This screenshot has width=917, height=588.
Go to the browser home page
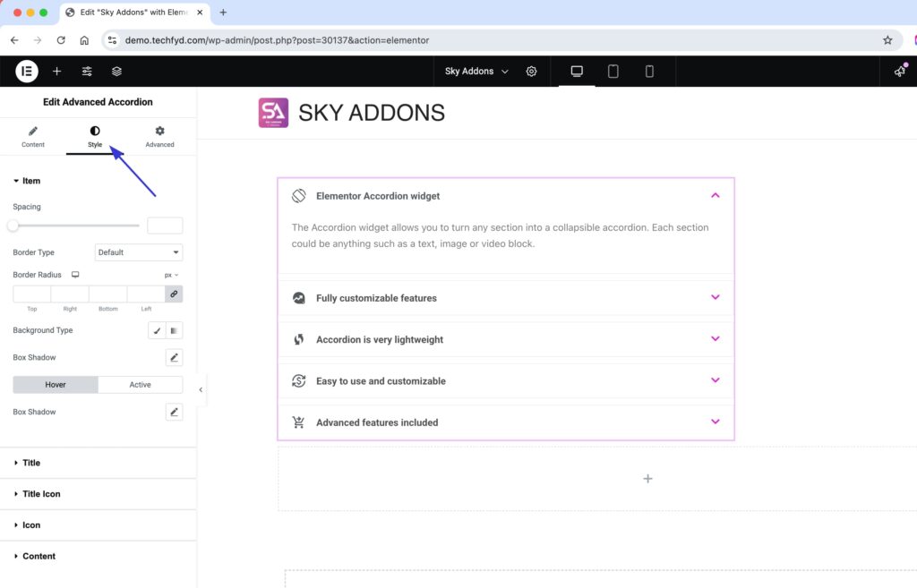pos(84,40)
